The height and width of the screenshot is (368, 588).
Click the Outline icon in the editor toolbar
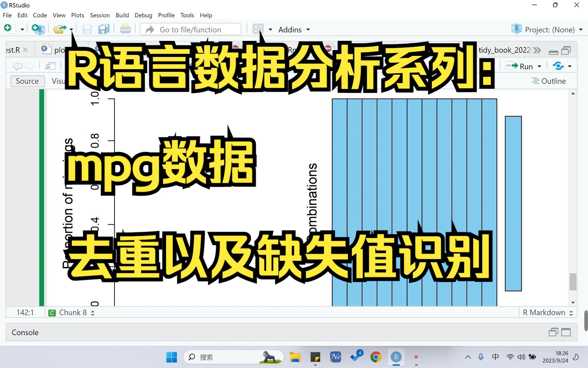click(536, 81)
